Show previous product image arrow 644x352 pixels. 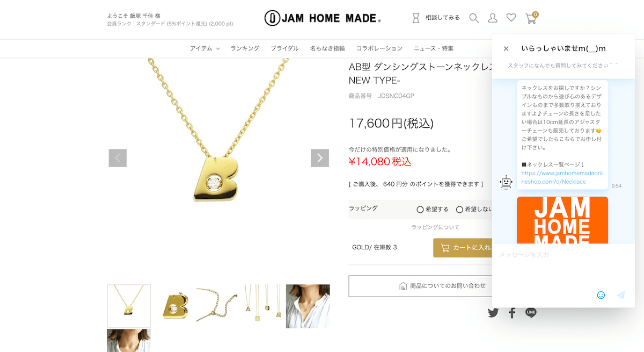[x=118, y=158]
